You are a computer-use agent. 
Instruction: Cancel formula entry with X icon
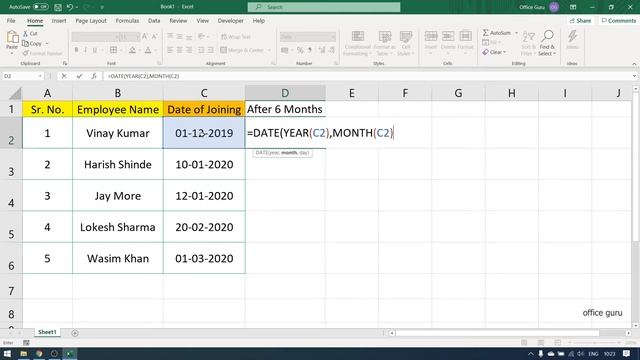tap(64, 76)
